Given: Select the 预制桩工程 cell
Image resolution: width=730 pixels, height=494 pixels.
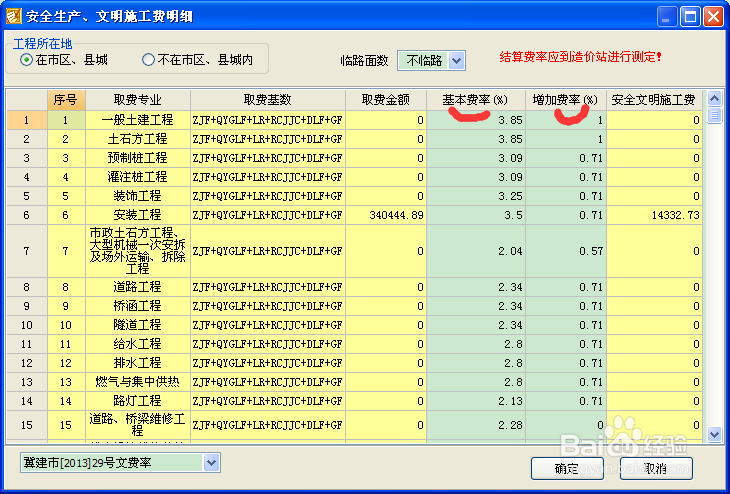Looking at the screenshot, I should coord(138,158).
